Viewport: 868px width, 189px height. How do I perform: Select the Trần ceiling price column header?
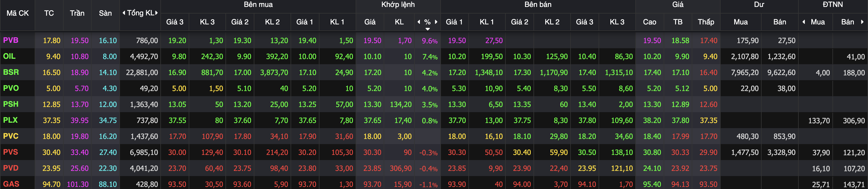click(77, 13)
